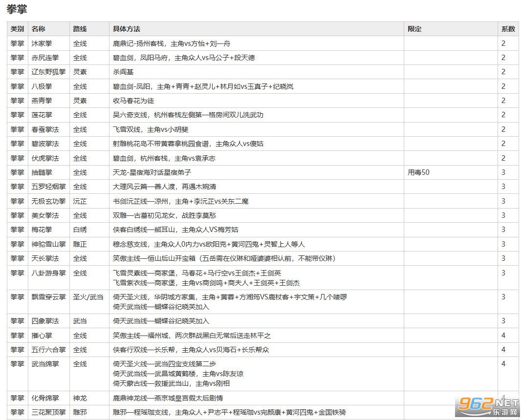Click the 辽东野狐拳 name cell
Image resolution: width=523 pixels, height=420 pixels.
[49, 72]
